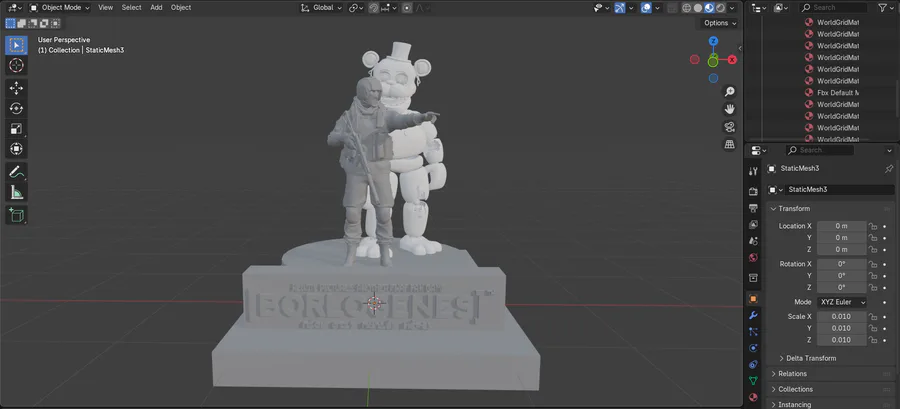This screenshot has width=900, height=409.
Task: Open the Select menu
Action: coord(131,8)
